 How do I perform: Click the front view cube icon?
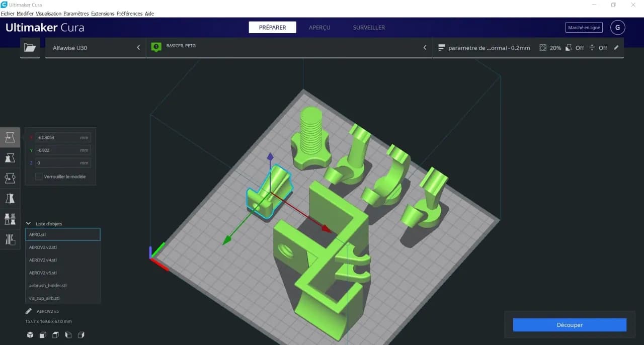43,334
